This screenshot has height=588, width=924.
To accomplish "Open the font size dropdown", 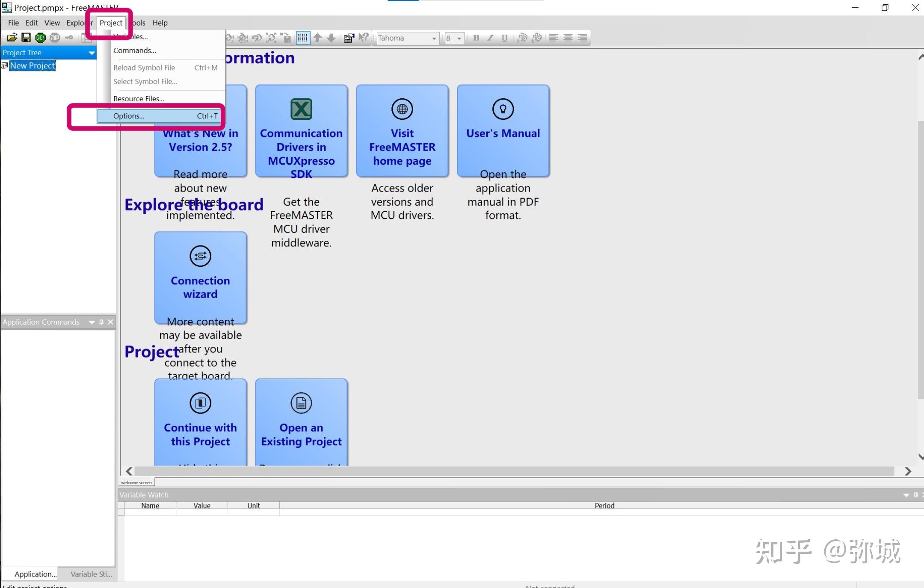I will tap(454, 38).
